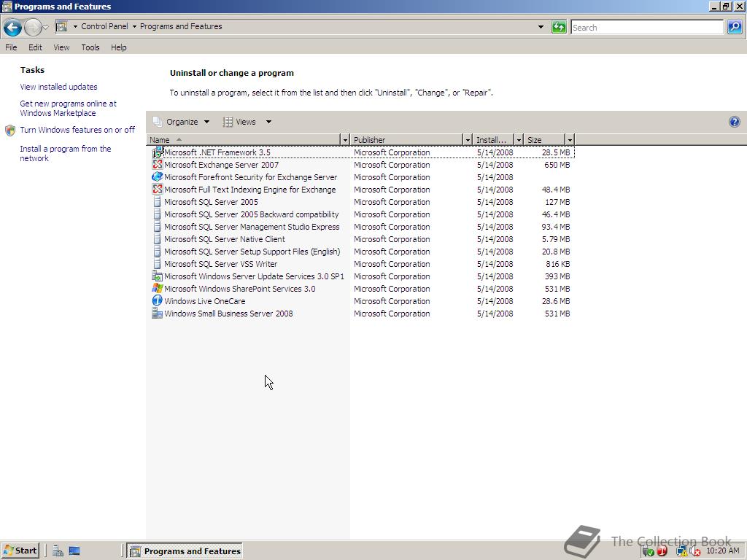The height and width of the screenshot is (560, 747).
Task: Open the File menu
Action: 11,47
